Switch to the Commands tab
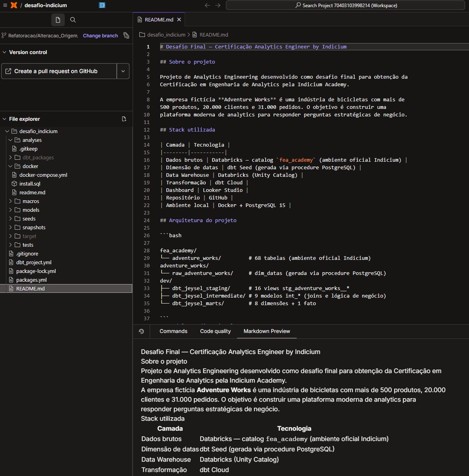 pyautogui.click(x=174, y=331)
